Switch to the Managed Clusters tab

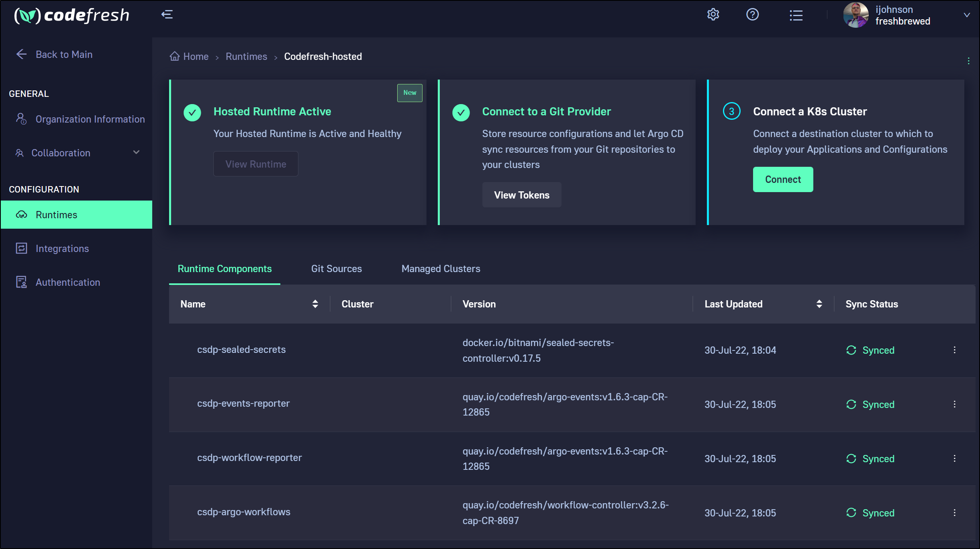441,269
